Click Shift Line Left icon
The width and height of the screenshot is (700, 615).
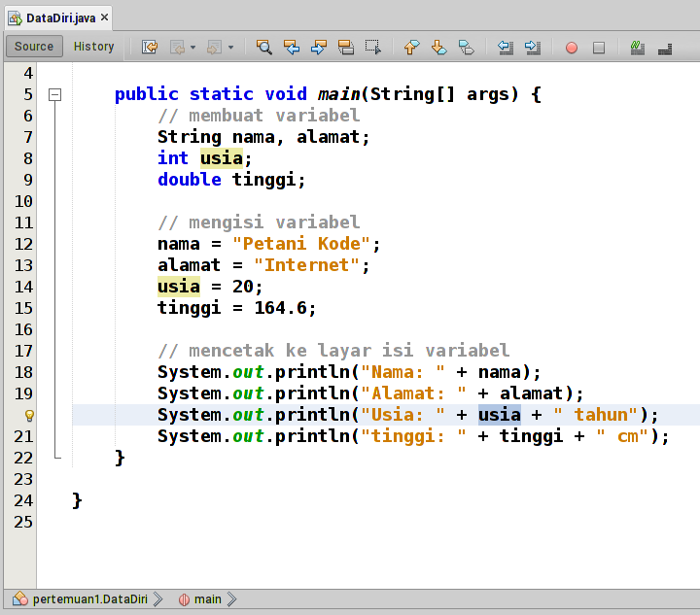[x=506, y=47]
